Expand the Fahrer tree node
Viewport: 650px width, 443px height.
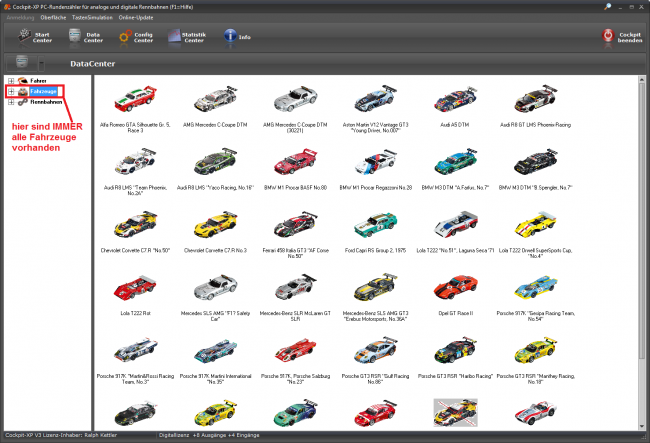point(11,81)
